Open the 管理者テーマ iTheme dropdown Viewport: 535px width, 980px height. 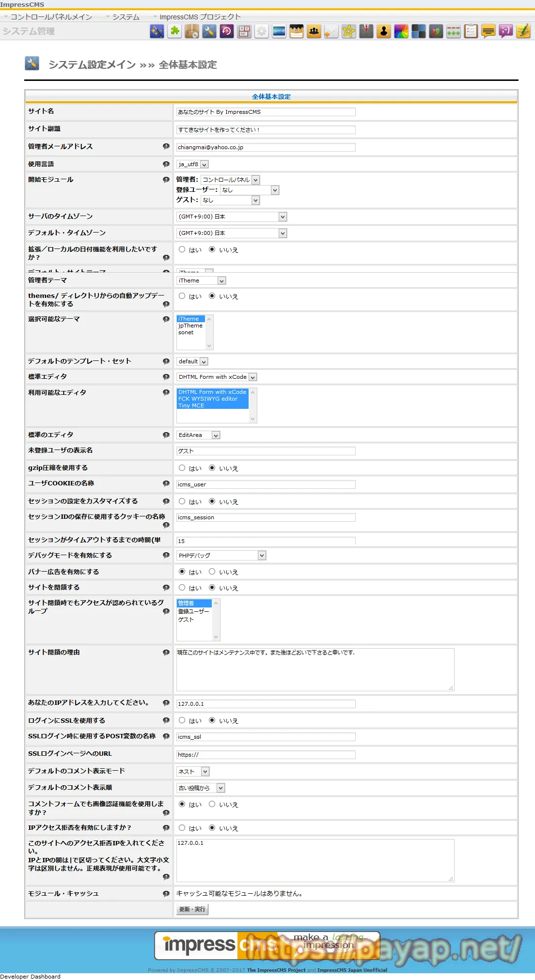(202, 280)
